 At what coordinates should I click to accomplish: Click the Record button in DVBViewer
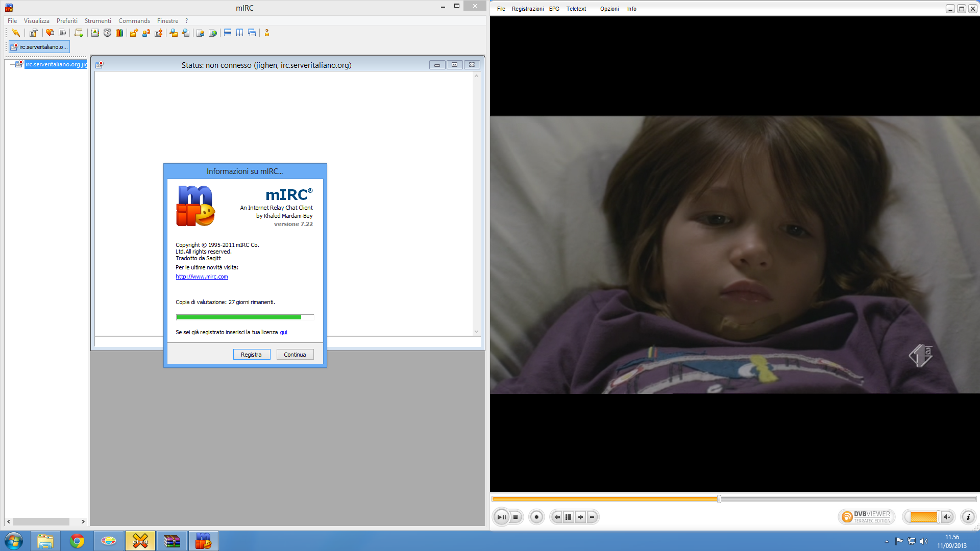pyautogui.click(x=536, y=517)
